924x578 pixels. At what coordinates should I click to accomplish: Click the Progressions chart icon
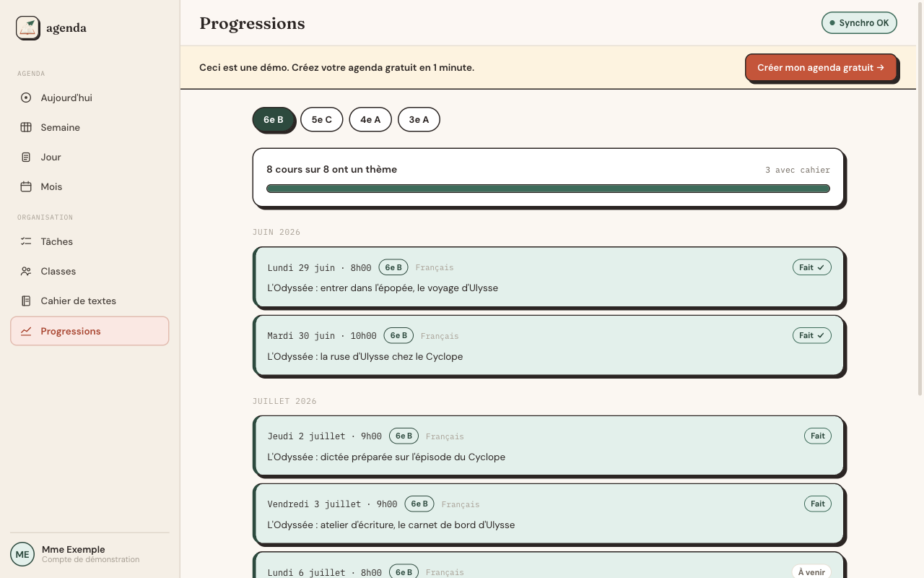pos(26,331)
